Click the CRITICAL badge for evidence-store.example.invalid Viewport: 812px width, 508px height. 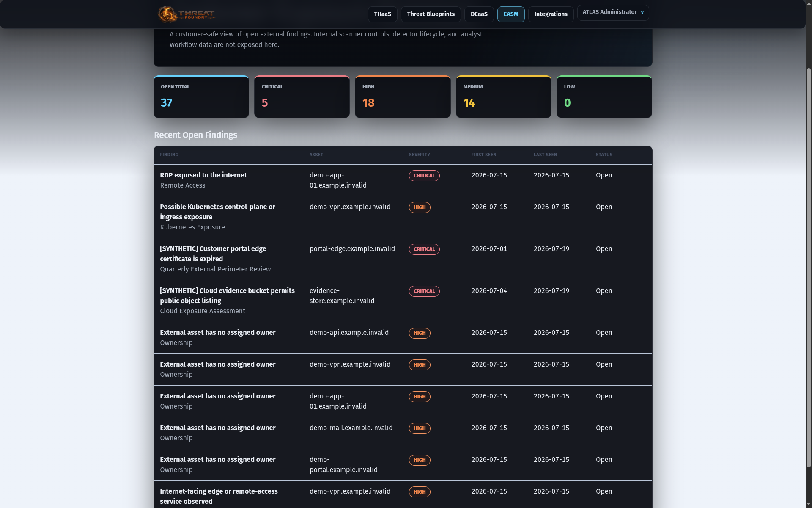click(x=424, y=291)
